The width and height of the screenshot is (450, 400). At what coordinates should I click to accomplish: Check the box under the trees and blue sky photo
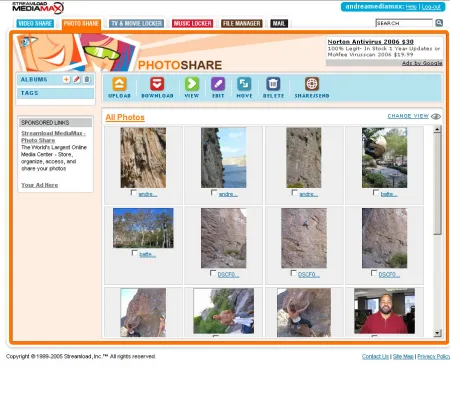click(134, 253)
